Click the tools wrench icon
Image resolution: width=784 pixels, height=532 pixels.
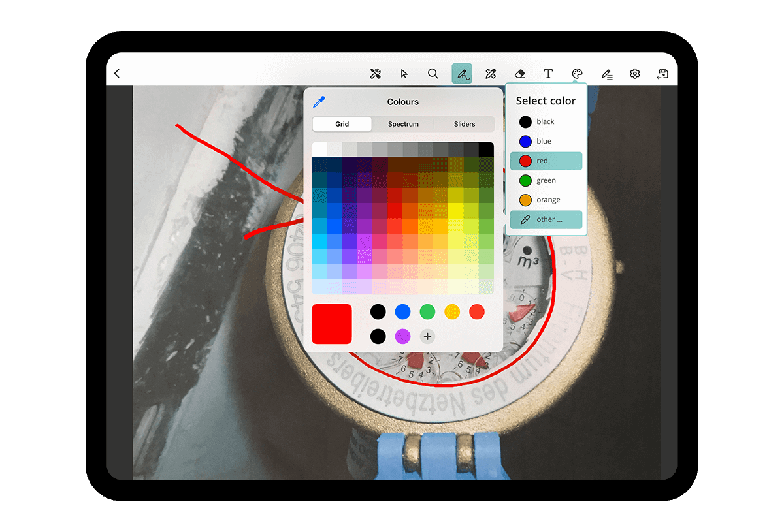[x=376, y=74]
